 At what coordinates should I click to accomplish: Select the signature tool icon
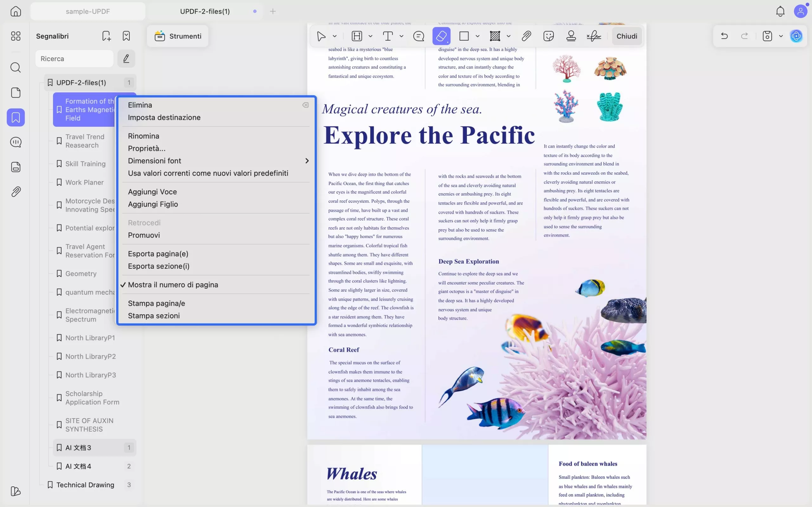593,36
